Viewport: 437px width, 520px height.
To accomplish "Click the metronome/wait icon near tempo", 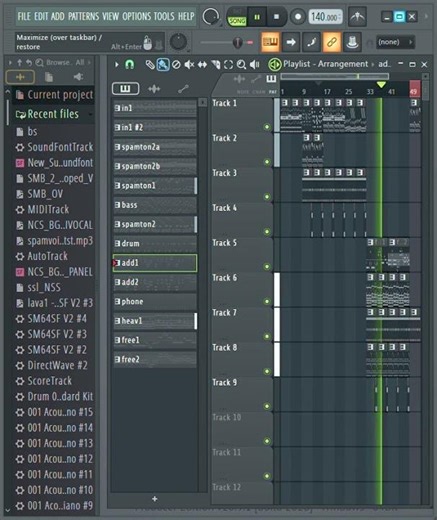I will 357,17.
